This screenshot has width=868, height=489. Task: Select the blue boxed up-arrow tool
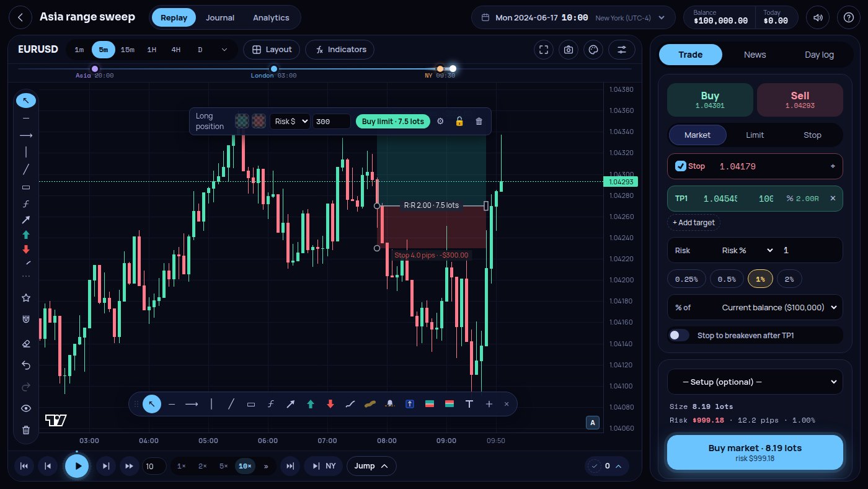[x=410, y=404]
